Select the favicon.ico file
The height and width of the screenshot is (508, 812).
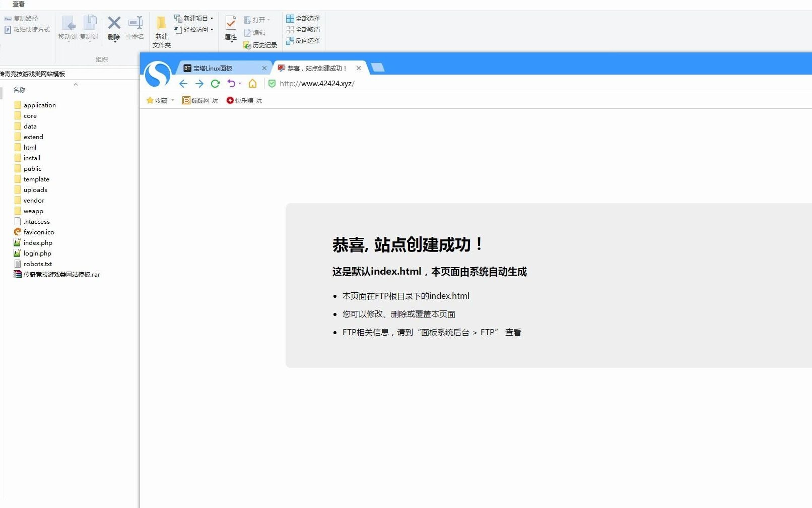(x=34, y=232)
